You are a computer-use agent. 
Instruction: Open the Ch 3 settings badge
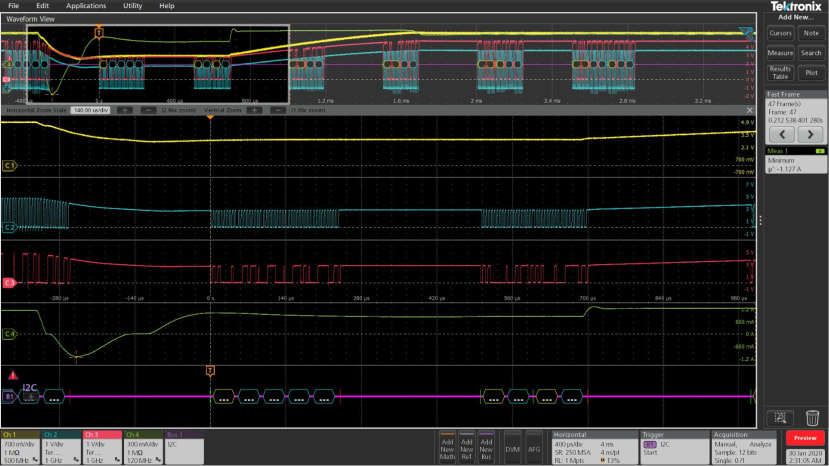(x=102, y=447)
